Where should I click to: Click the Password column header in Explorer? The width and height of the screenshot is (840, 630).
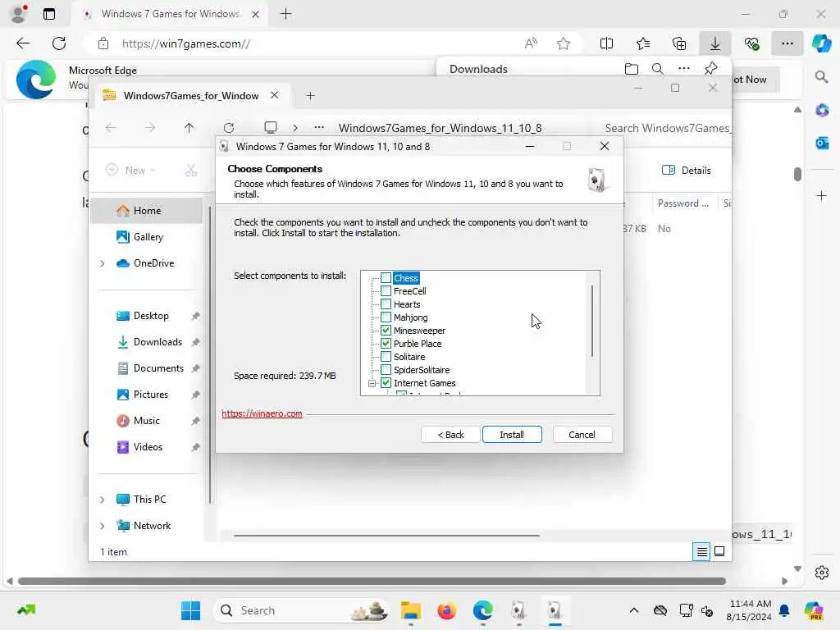pyautogui.click(x=683, y=203)
